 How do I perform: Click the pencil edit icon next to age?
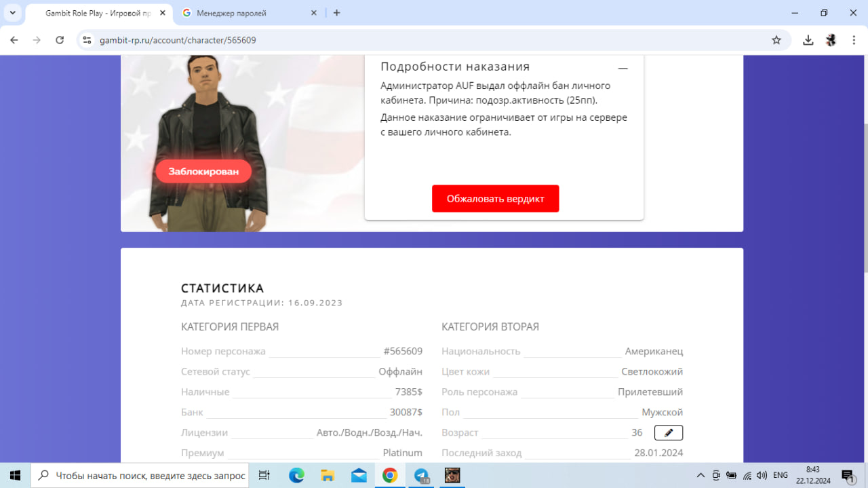pos(668,432)
